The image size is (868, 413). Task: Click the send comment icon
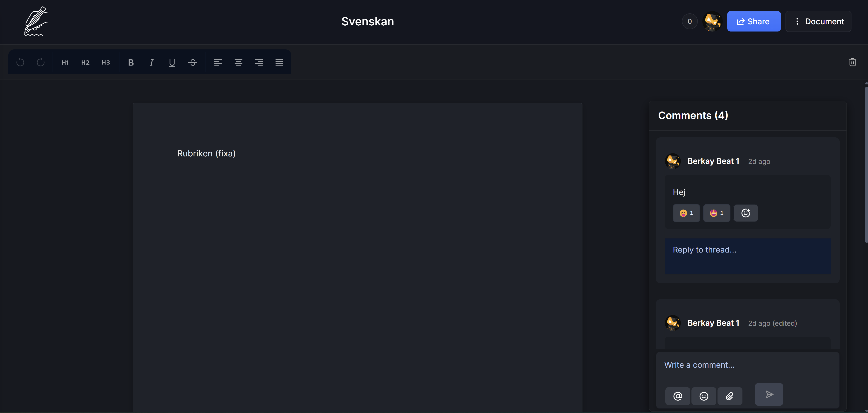click(x=769, y=394)
